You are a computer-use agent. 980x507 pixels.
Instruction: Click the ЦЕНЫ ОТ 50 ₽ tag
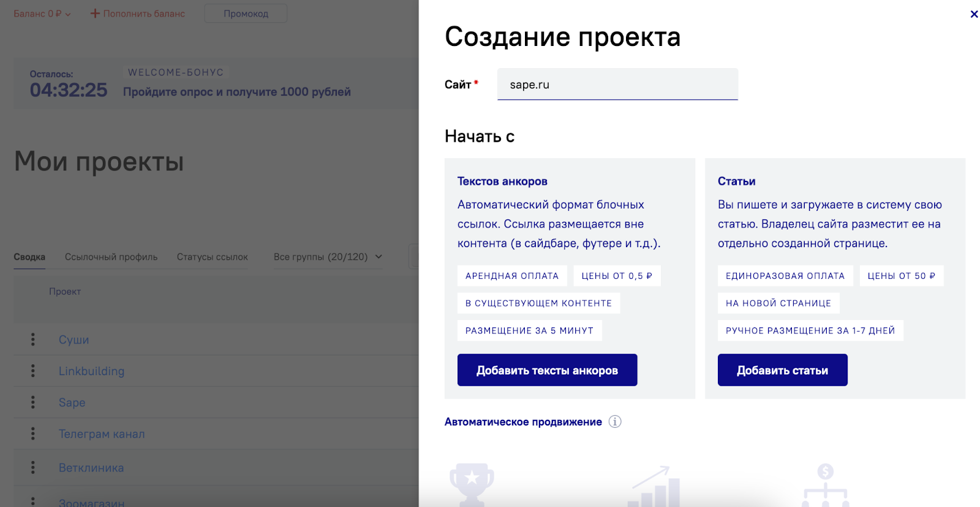[902, 276]
